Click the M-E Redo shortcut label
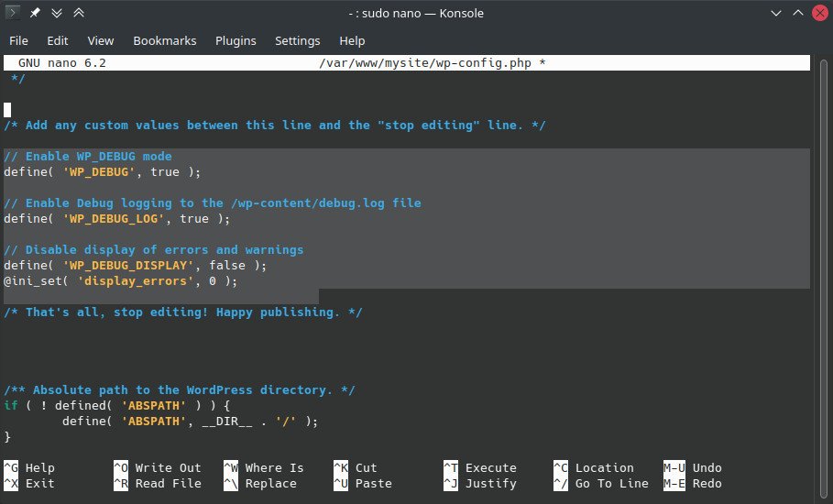The width and height of the screenshot is (833, 504). point(693,483)
